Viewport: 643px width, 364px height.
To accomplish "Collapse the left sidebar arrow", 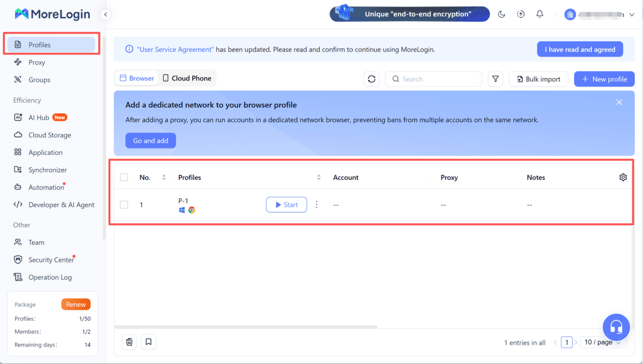I will pyautogui.click(x=106, y=15).
